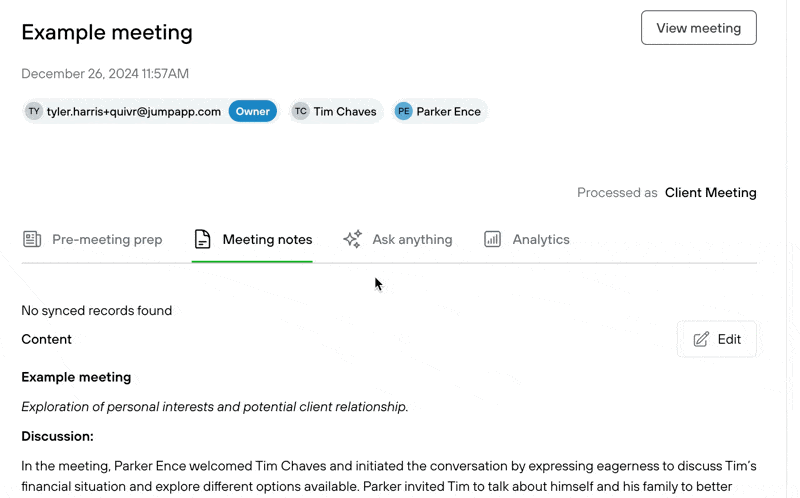Open the Pre-meeting prep tab
The image size is (800, 498).
(92, 239)
